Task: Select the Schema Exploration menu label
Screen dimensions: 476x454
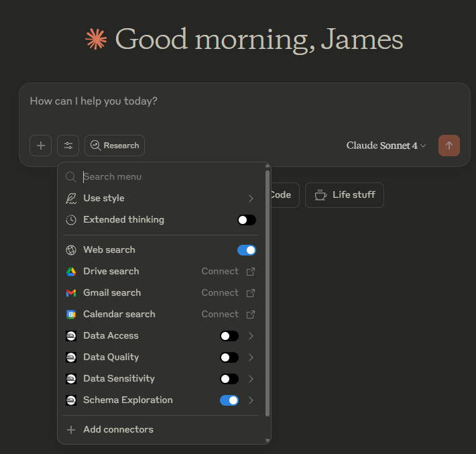Action: click(x=128, y=400)
